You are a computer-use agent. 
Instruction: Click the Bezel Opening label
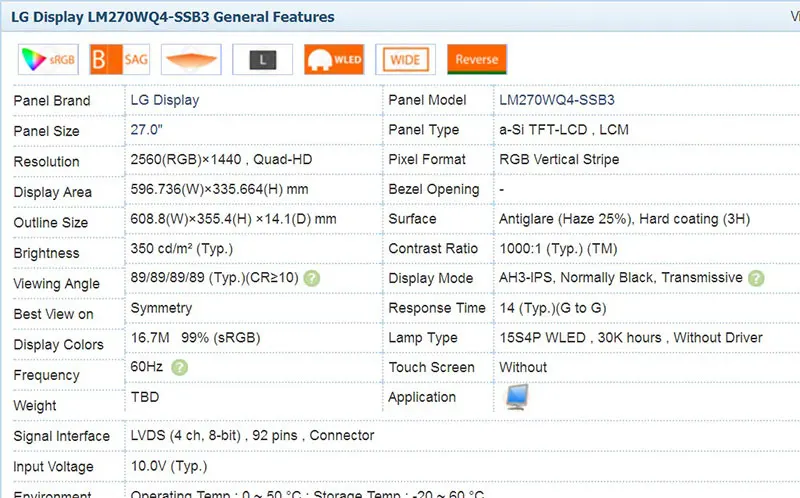pyautogui.click(x=434, y=189)
